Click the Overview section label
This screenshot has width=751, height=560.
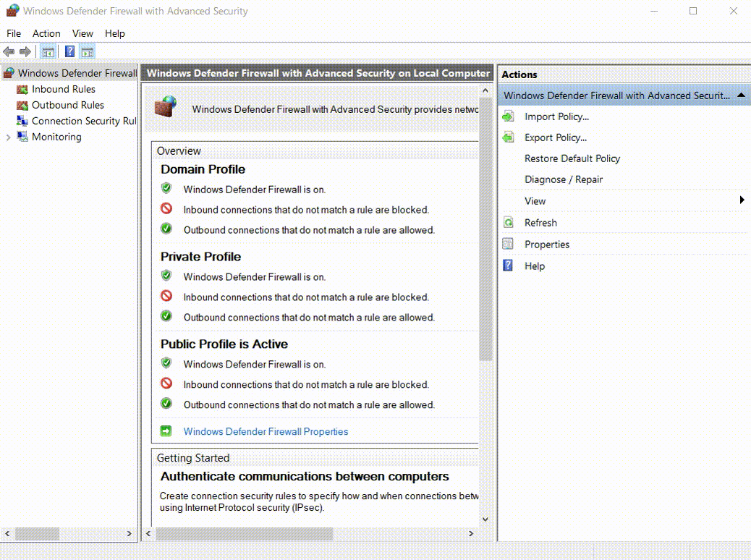tap(179, 151)
